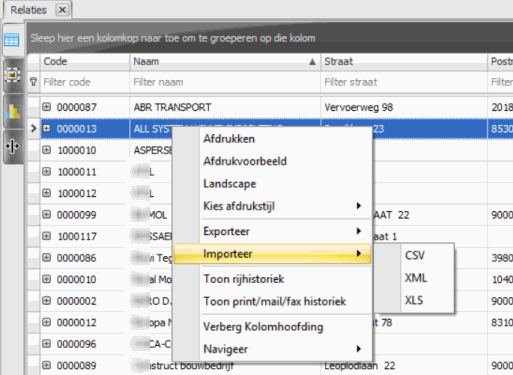Import from XLS in the submenu
The image size is (513, 375).
click(414, 300)
